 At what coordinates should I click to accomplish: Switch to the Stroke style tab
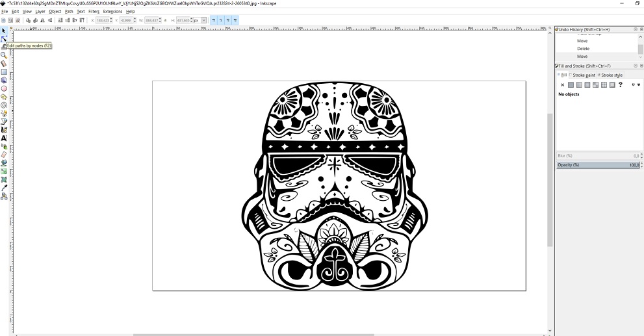pyautogui.click(x=610, y=75)
